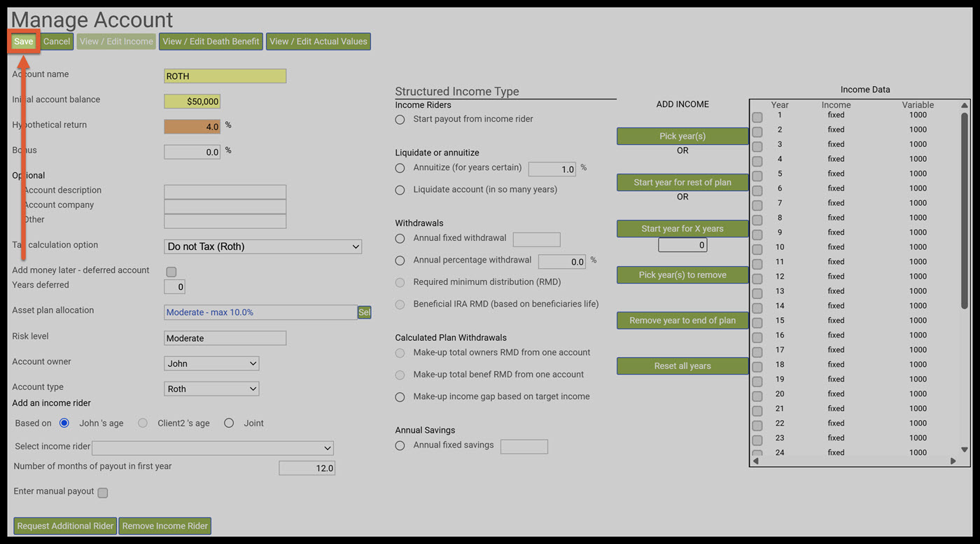The height and width of the screenshot is (544, 980).
Task: Check the year 5 income checkbox
Action: click(757, 176)
